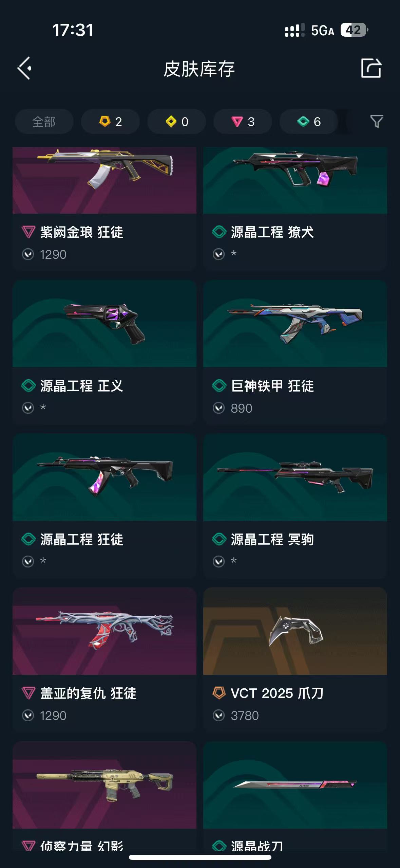Tap the 巨神铁甲 狂徒 skin name

click(x=272, y=386)
